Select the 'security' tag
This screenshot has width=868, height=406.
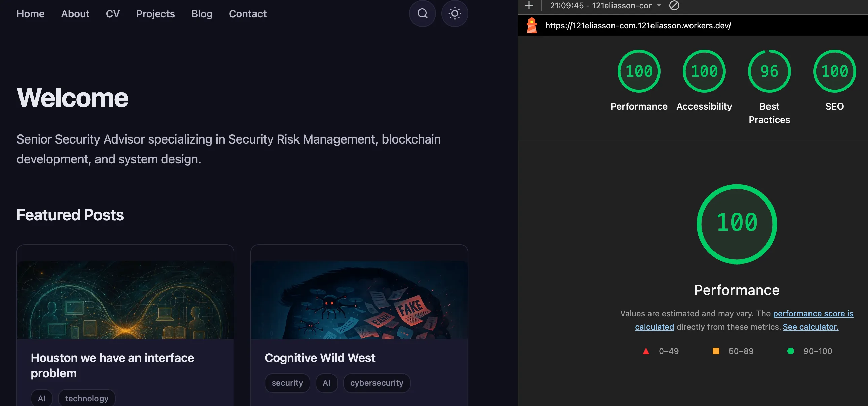point(287,383)
